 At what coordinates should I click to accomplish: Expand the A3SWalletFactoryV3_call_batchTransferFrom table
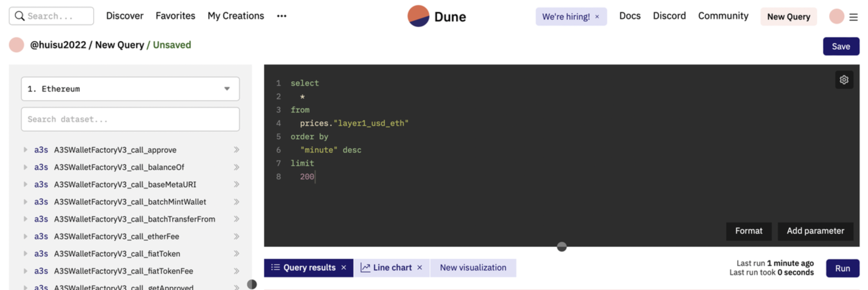25,219
